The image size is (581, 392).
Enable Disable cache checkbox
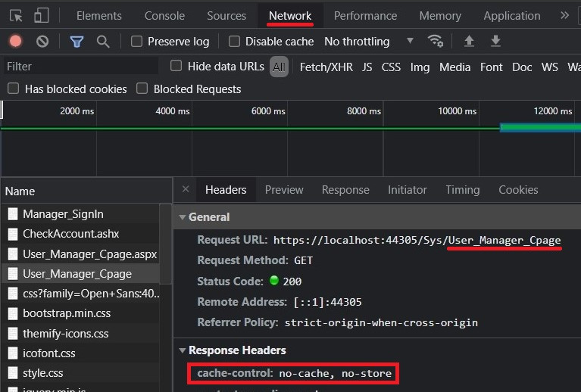(x=234, y=42)
